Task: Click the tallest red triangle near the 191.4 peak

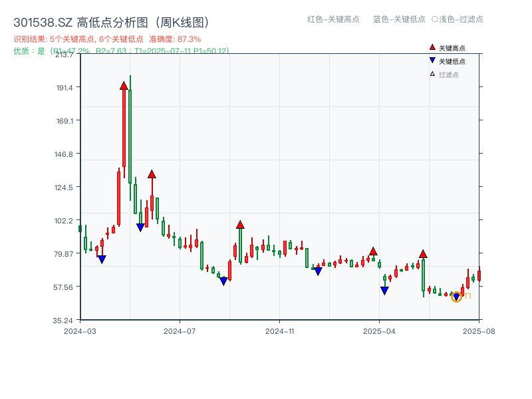Action: 124,84
